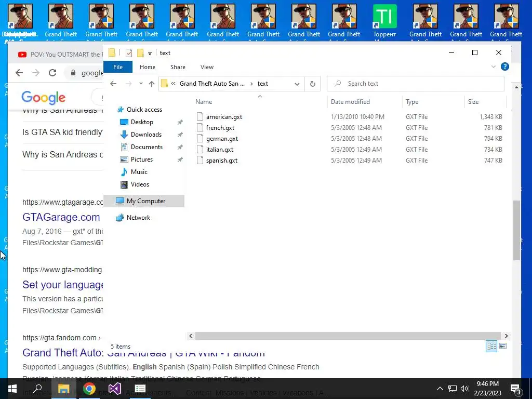The width and height of the screenshot is (532, 399).
Task: Switch to the View ribbon tab
Action: pyautogui.click(x=207, y=67)
